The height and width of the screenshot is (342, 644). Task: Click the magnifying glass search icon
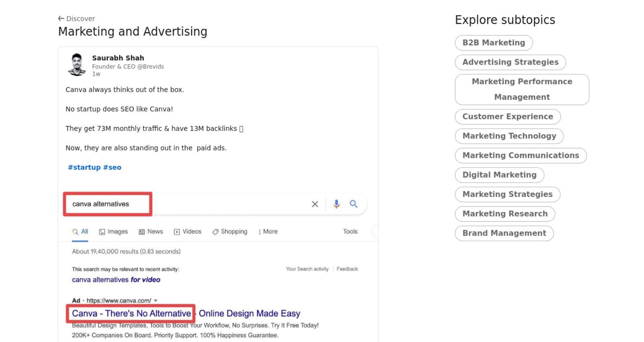click(353, 204)
